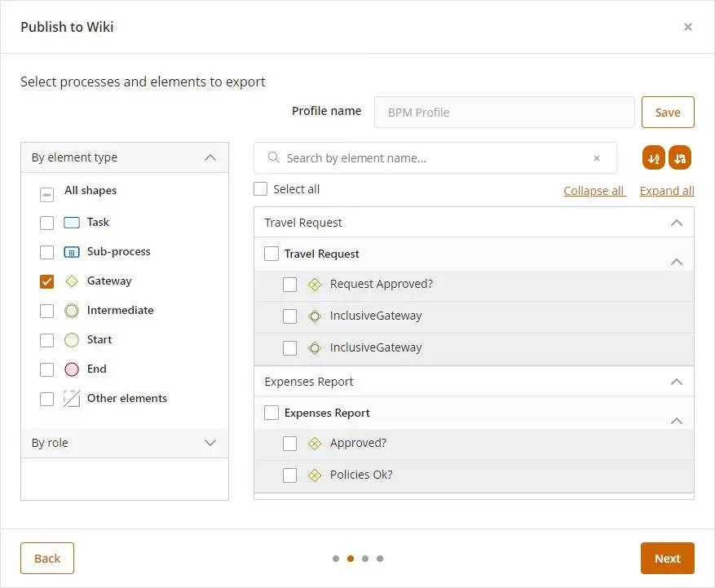
Task: Collapse the Expenses Report process row chevron
Action: tap(677, 421)
